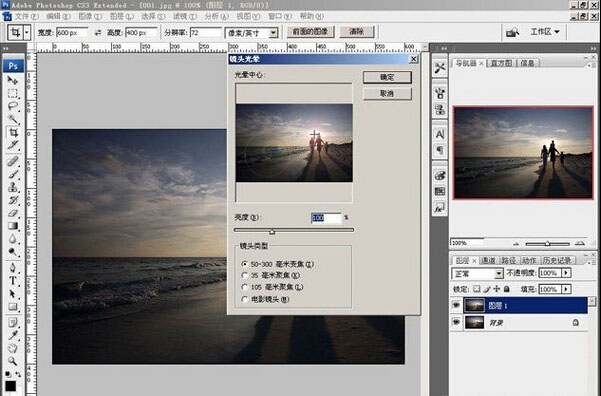Open 不透明度 opacity slider arrow
This screenshot has height=396, width=601.
pyautogui.click(x=566, y=273)
